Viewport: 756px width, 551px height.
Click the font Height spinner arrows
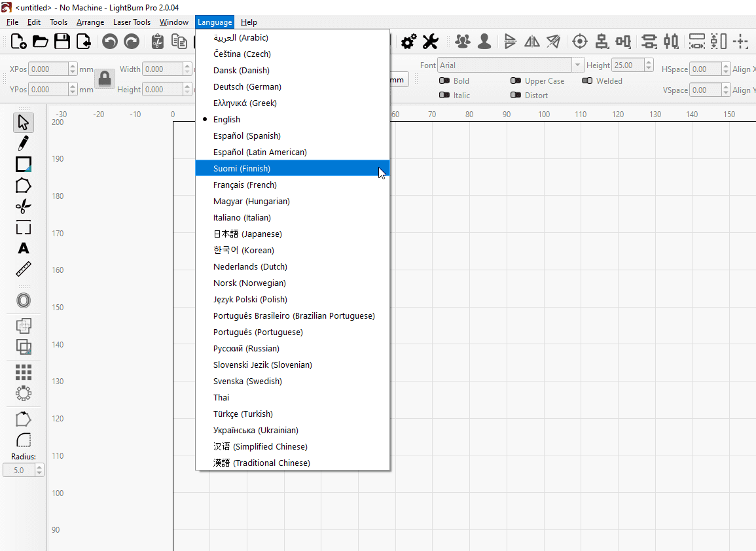[x=649, y=65]
